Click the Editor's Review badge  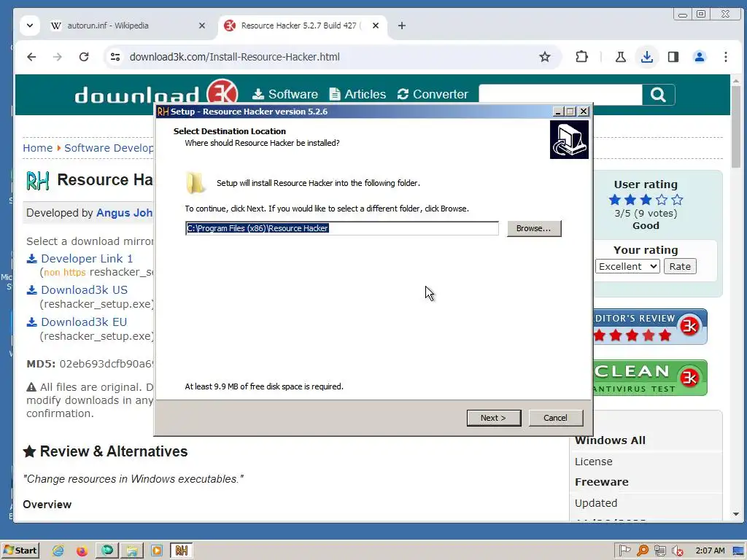pos(650,327)
